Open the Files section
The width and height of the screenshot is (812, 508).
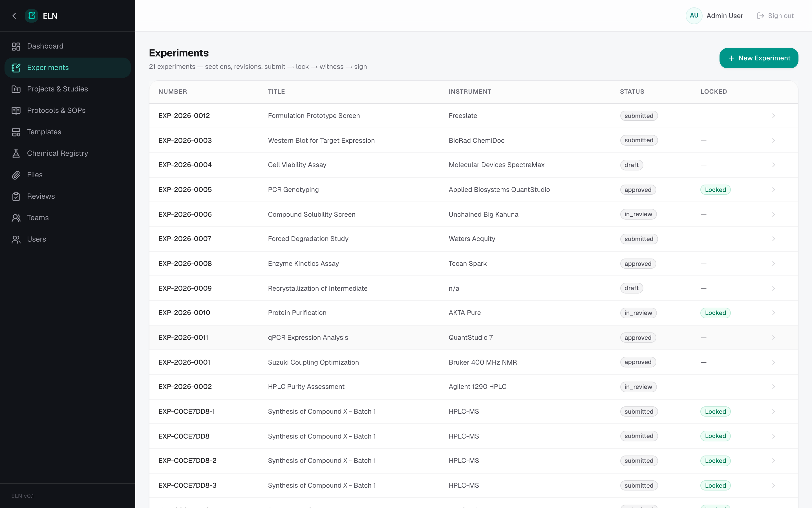67,175
